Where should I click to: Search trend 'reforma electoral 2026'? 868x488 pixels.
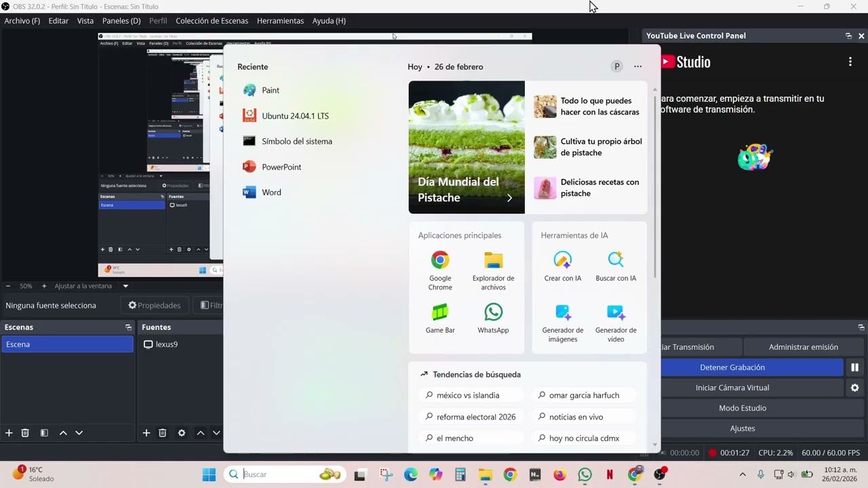tap(471, 417)
